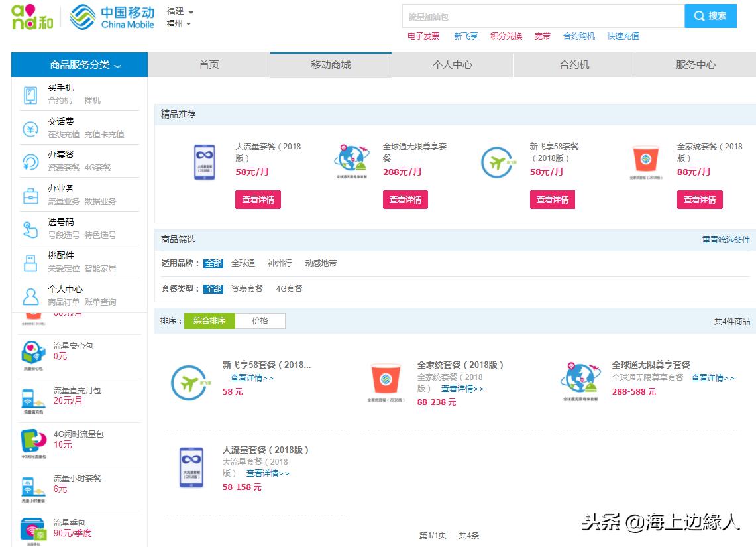Open the 福建 province dropdown
Viewport: 756px width, 547px height.
[176, 11]
